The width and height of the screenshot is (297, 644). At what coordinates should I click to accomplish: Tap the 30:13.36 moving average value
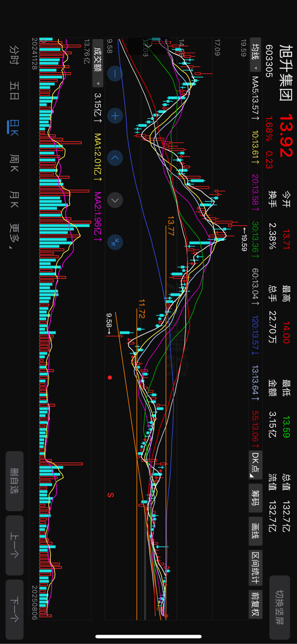(x=255, y=240)
